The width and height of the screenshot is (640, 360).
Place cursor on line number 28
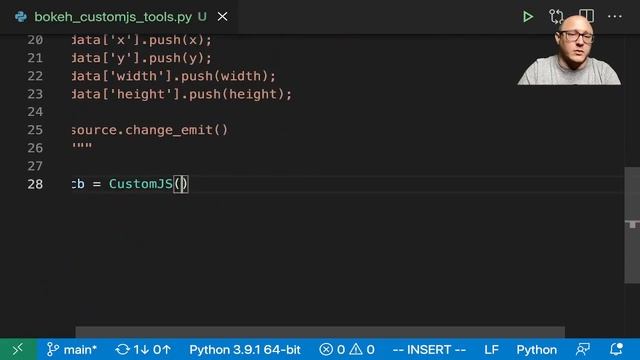click(x=35, y=184)
